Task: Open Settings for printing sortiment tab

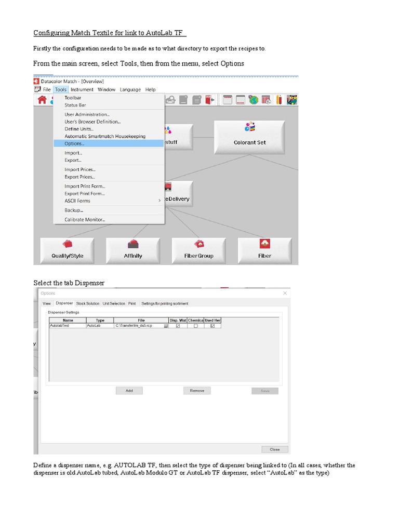Action: click(x=165, y=303)
